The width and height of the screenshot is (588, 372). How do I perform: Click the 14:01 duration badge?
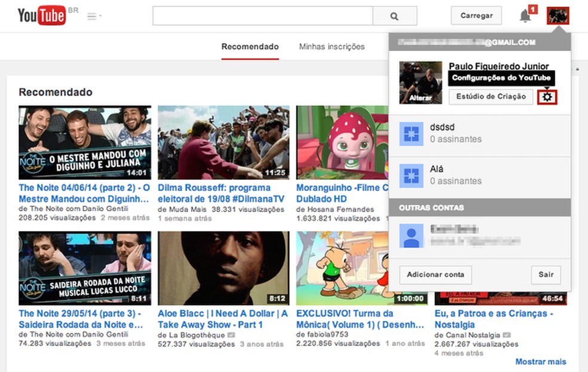click(136, 173)
